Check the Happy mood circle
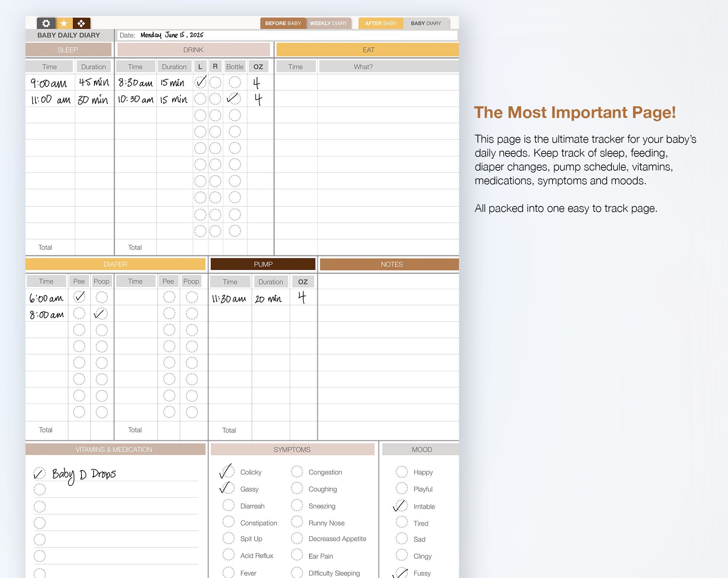 [402, 472]
